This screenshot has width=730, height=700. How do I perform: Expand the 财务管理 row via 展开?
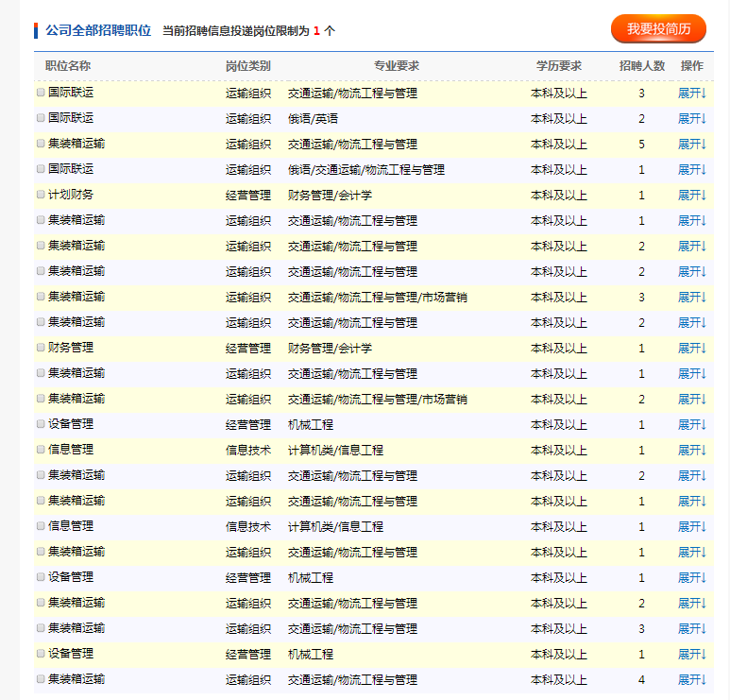[691, 349]
